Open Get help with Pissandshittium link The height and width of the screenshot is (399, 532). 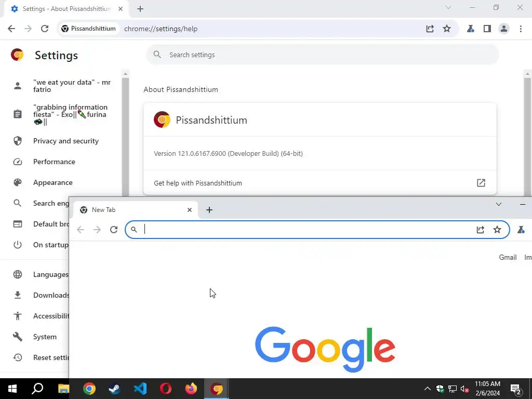[320, 183]
